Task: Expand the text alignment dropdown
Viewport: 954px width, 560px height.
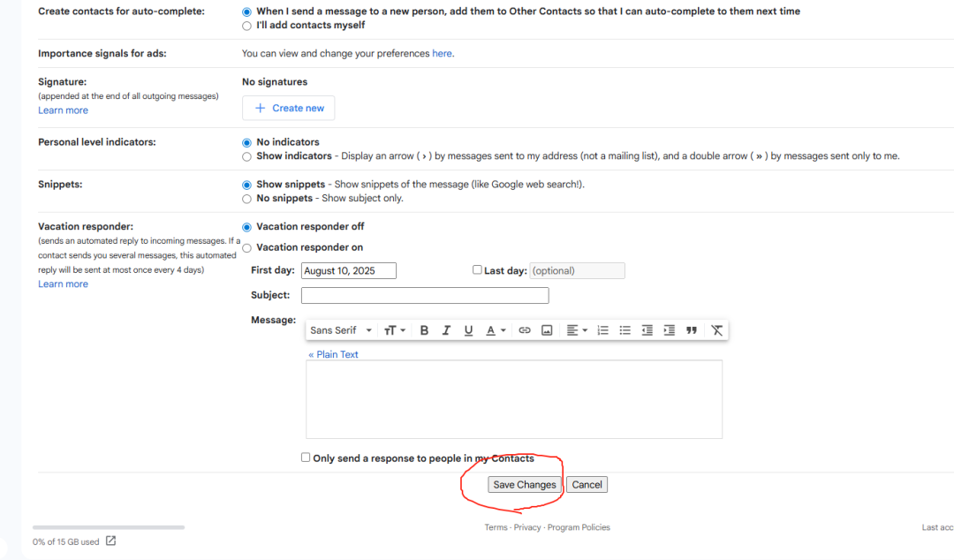Action: tap(577, 330)
